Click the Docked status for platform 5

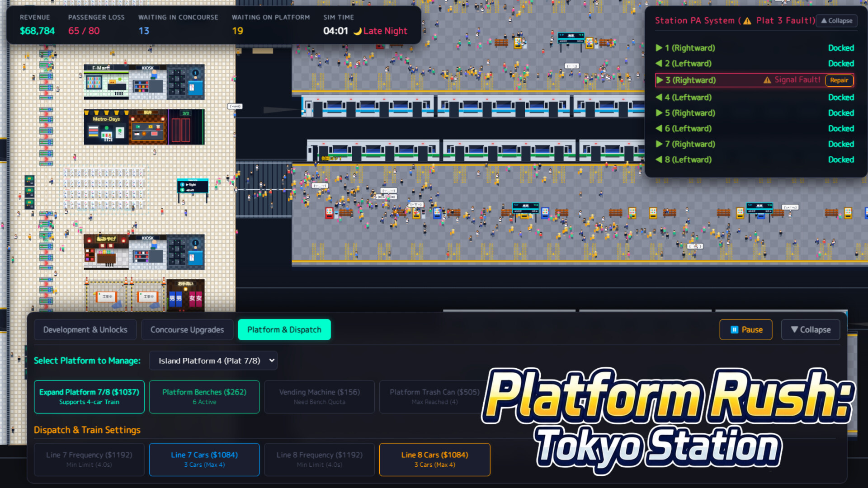pyautogui.click(x=841, y=113)
